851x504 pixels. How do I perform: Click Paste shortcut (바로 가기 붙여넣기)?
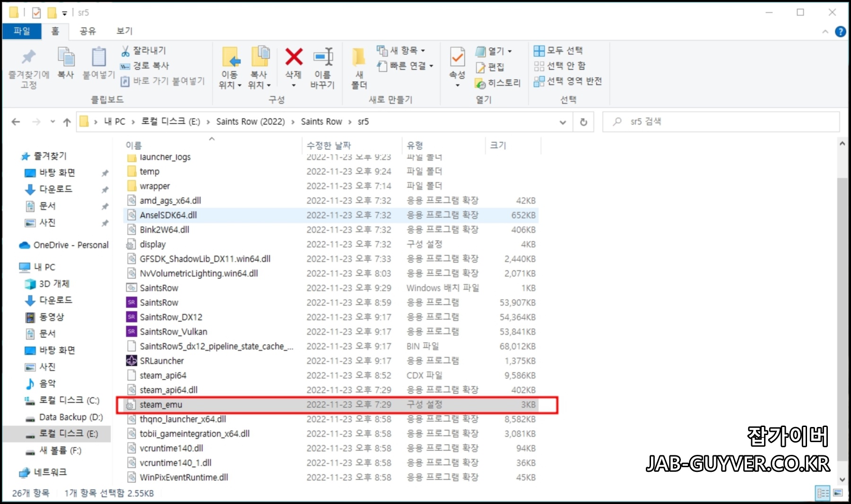(x=162, y=81)
